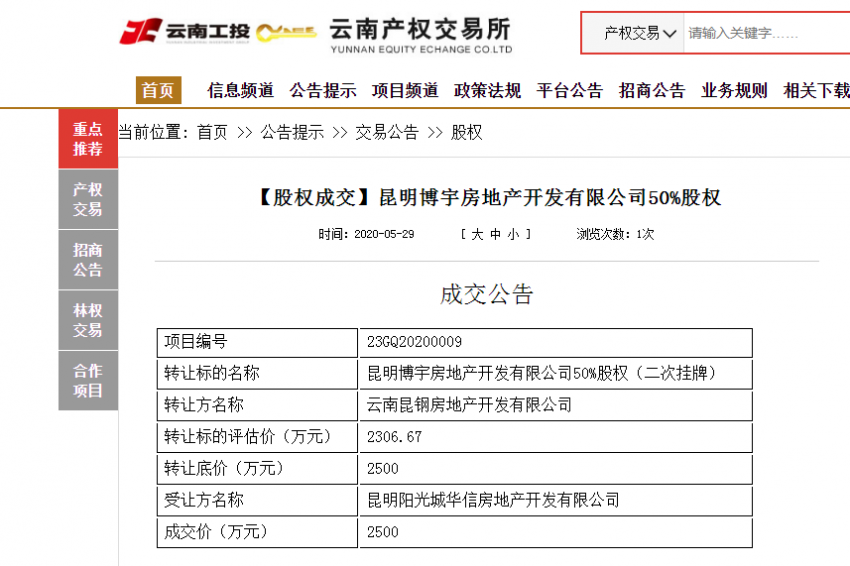Open the 项目频道 menu item
This screenshot has height=566, width=850.
(405, 91)
